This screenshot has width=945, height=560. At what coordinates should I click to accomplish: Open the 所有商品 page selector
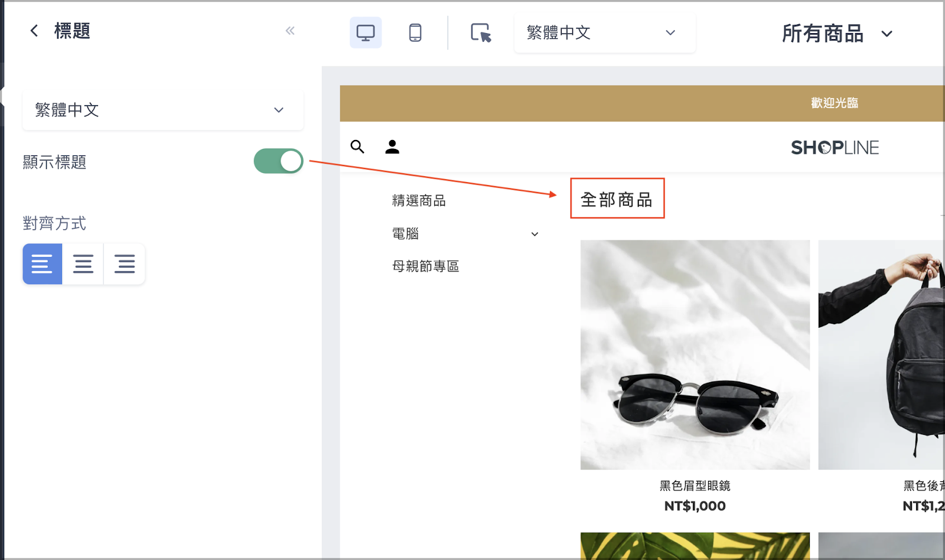tap(837, 33)
